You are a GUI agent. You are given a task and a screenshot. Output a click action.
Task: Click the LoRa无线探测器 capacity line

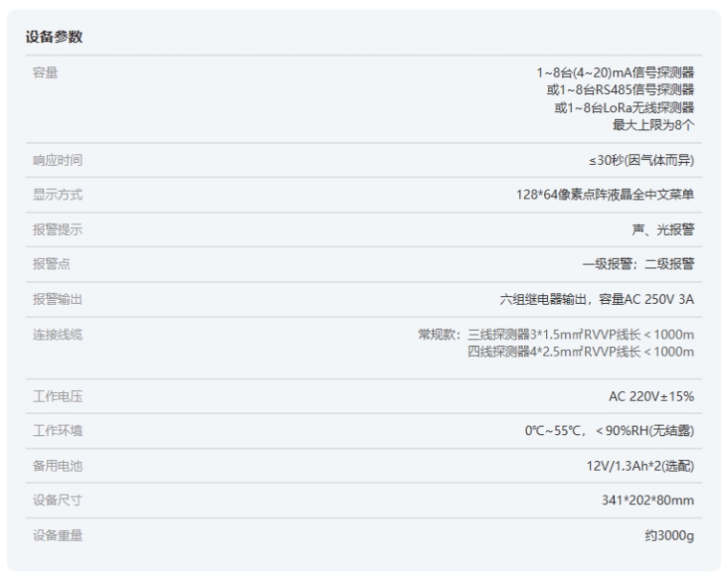pos(624,107)
